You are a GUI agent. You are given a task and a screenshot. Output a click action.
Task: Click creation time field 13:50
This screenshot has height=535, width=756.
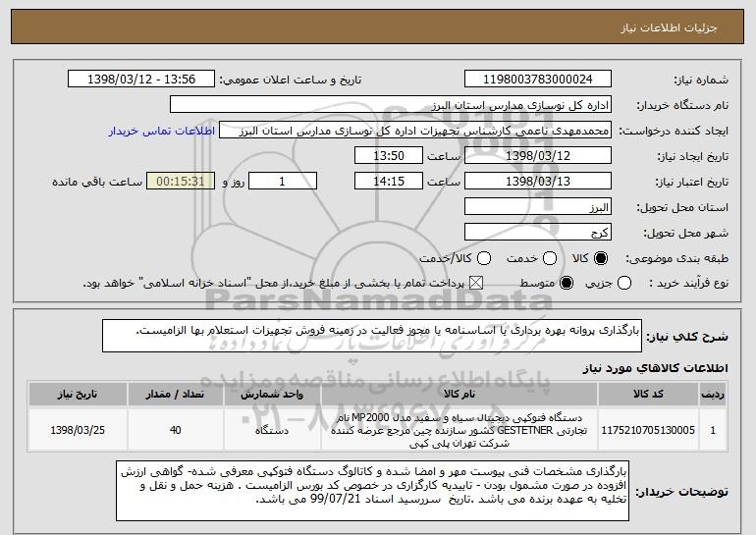point(389,156)
